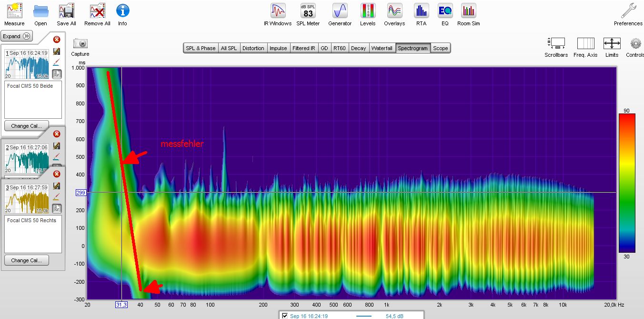Image resolution: width=644 pixels, height=319 pixels.
Task: Toggle Sep 16 16:24:19 trace checkbox
Action: pos(285,316)
